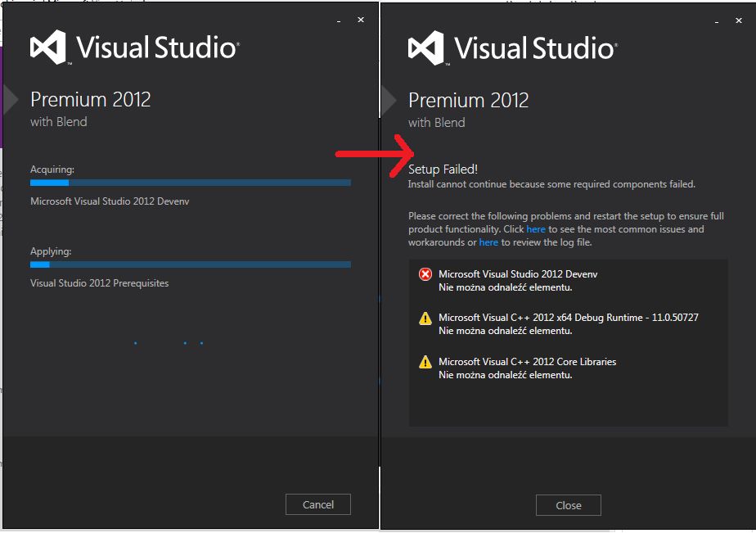Minimize the installing progress window
The image size is (756, 533).
click(339, 20)
